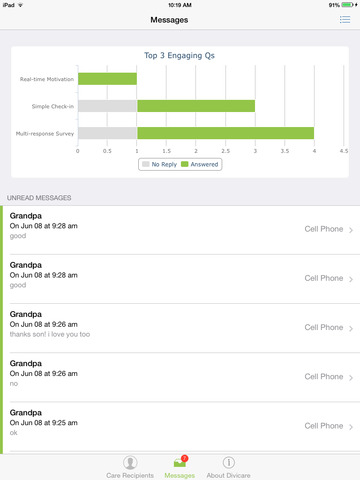Open second Grandpa 'good' message
Viewport: 360px width, 480px height.
click(181, 279)
